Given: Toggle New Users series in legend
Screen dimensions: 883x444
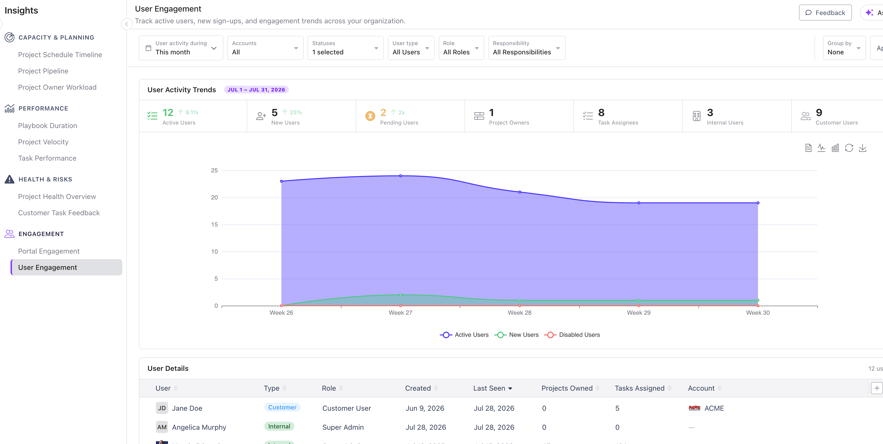Looking at the screenshot, I should tap(516, 335).
